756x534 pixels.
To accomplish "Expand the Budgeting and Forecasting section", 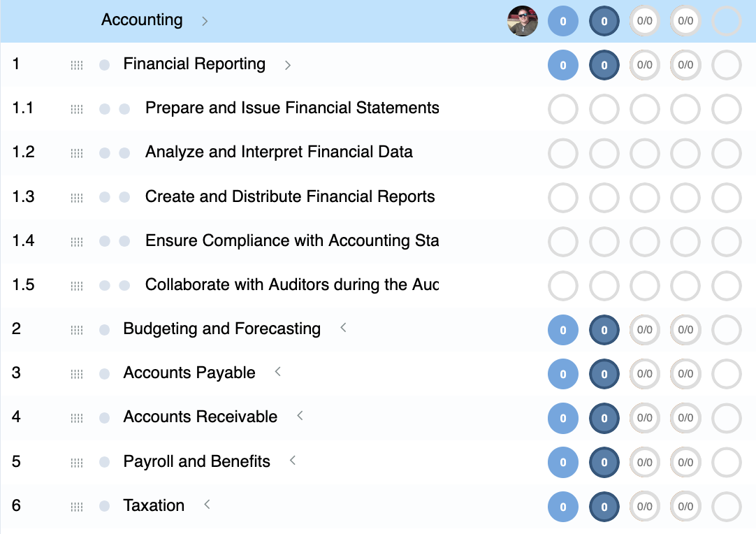I will (x=343, y=327).
